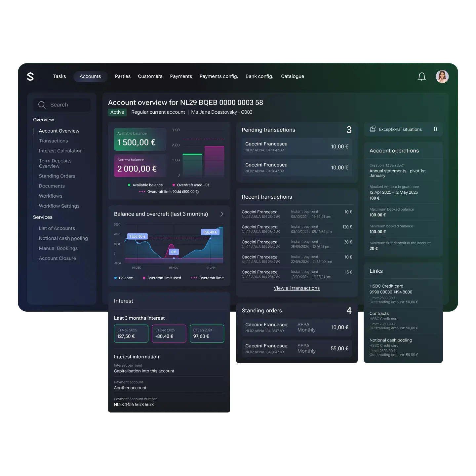Click the Active status badge
The height and width of the screenshot is (476, 476).
click(117, 112)
